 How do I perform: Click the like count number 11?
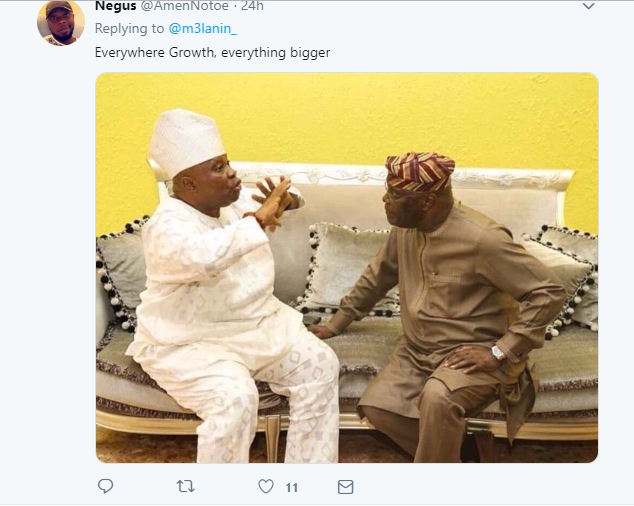(x=292, y=488)
